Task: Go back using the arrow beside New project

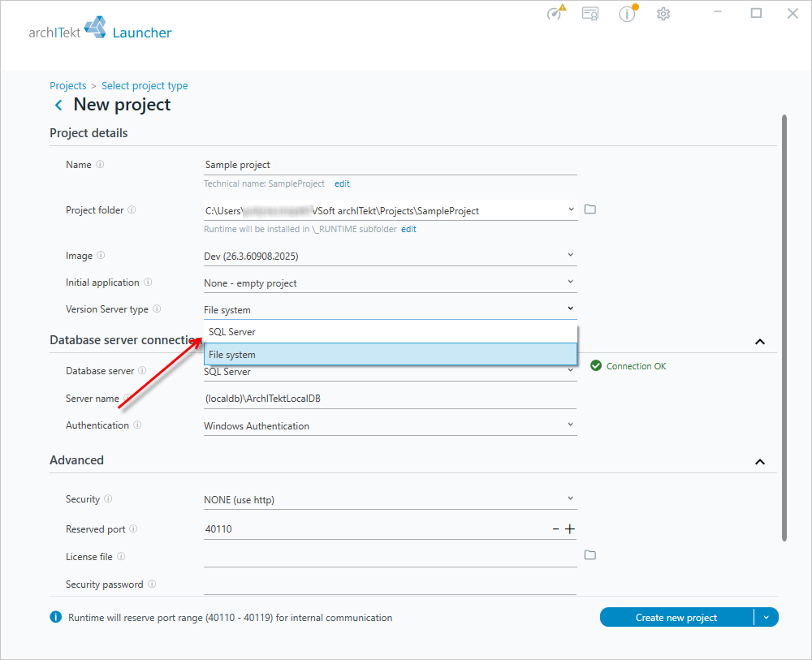Action: [x=58, y=105]
